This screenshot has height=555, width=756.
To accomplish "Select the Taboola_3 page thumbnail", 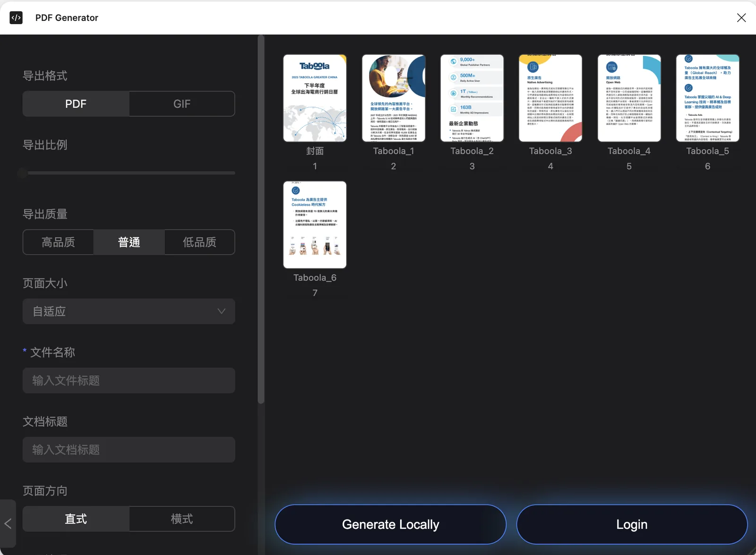I will tap(550, 98).
